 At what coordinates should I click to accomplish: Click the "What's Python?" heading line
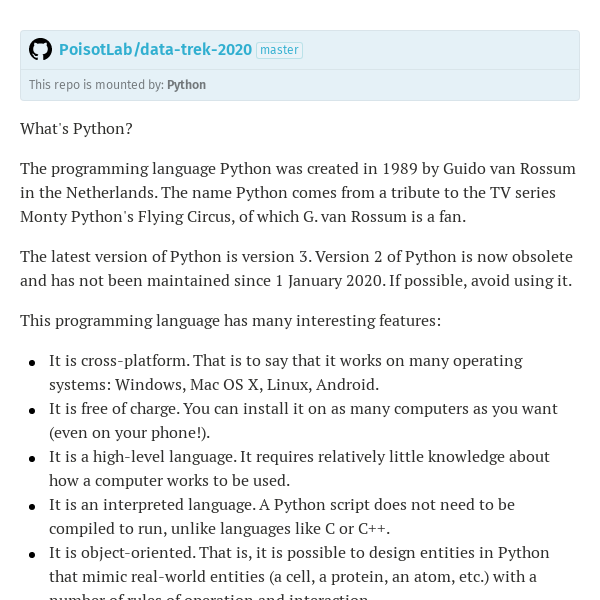76,129
